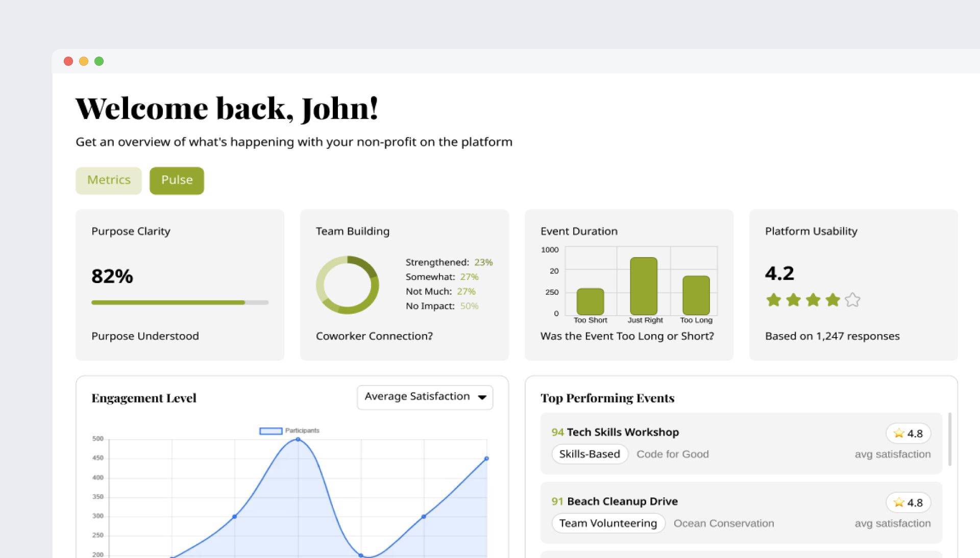Screen dimensions: 980x558
Task: Click the fourth filled usability star
Action: coord(833,300)
